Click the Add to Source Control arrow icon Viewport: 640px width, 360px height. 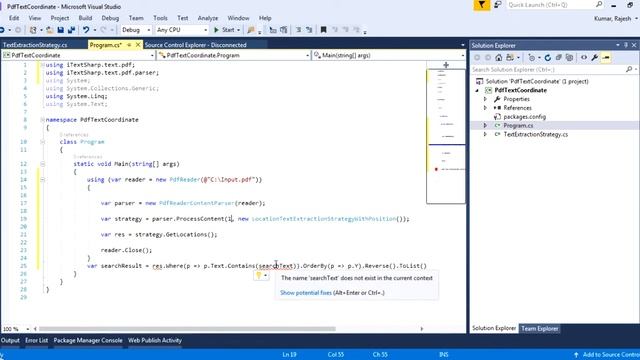coord(576,355)
